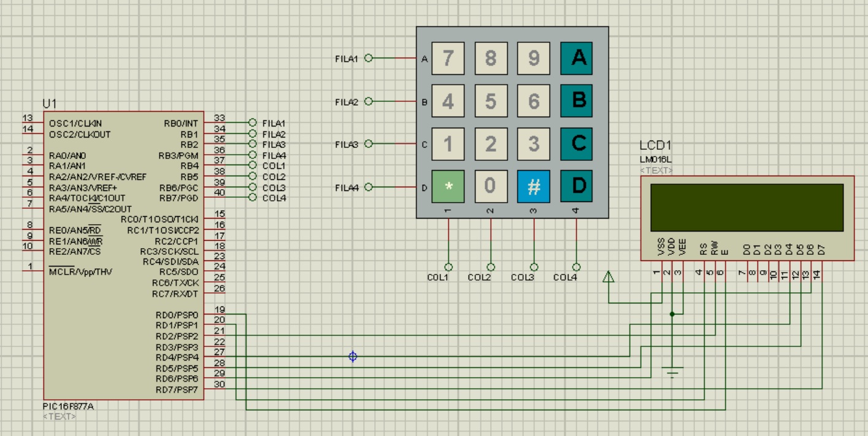Click the MCLR/Vpp/THV pin label
This screenshot has height=436, width=868.
80,271
